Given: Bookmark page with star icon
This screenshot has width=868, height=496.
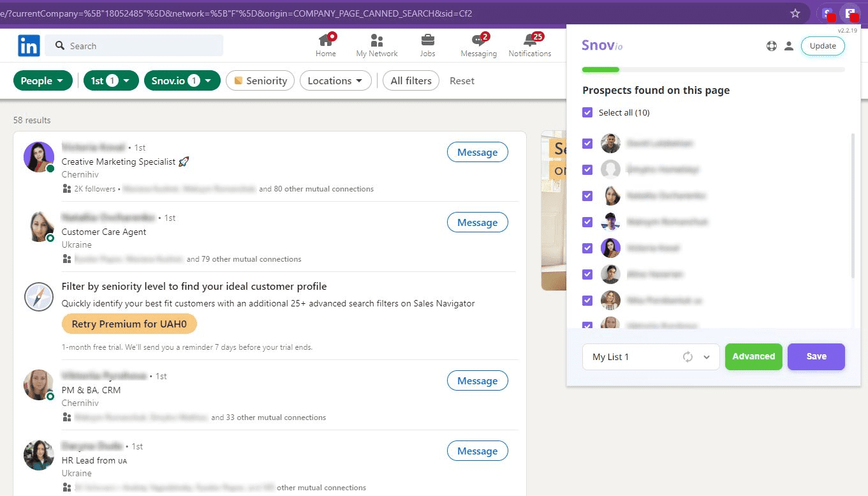Looking at the screenshot, I should 795,13.
